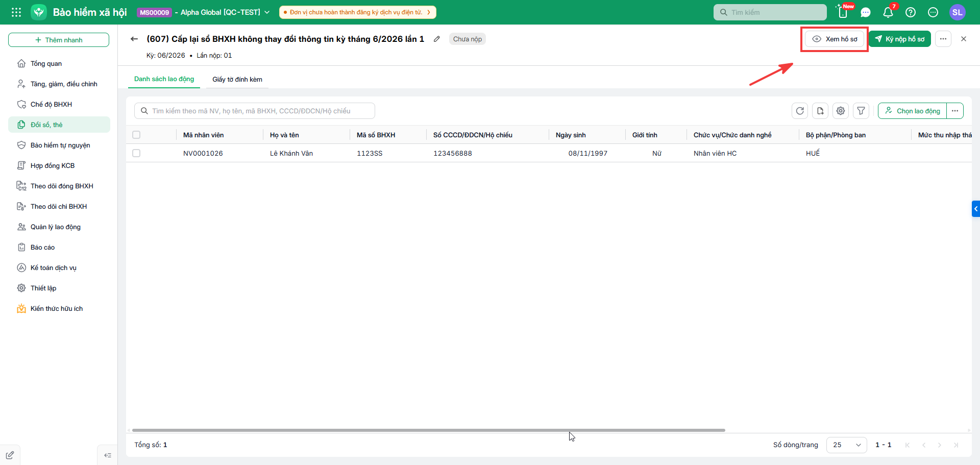
Task: Open Kiến thức hữu ích menu
Action: pyautogui.click(x=59, y=308)
